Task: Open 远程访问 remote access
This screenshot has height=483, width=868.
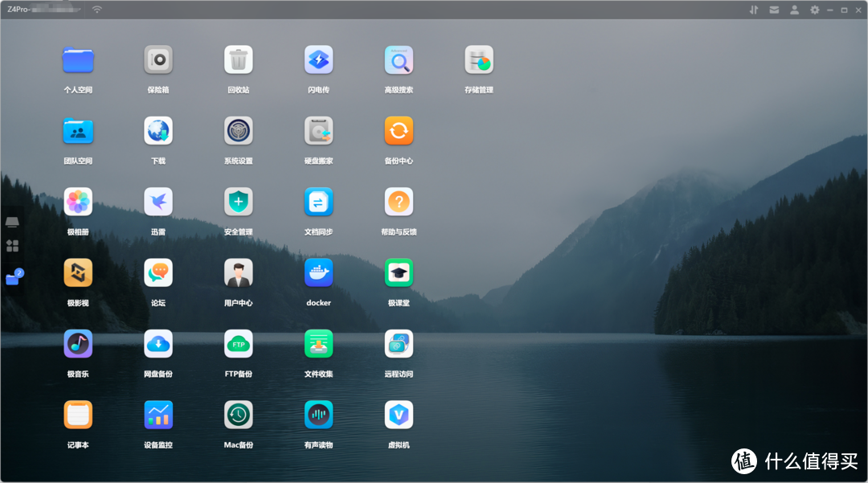Action: click(x=399, y=344)
